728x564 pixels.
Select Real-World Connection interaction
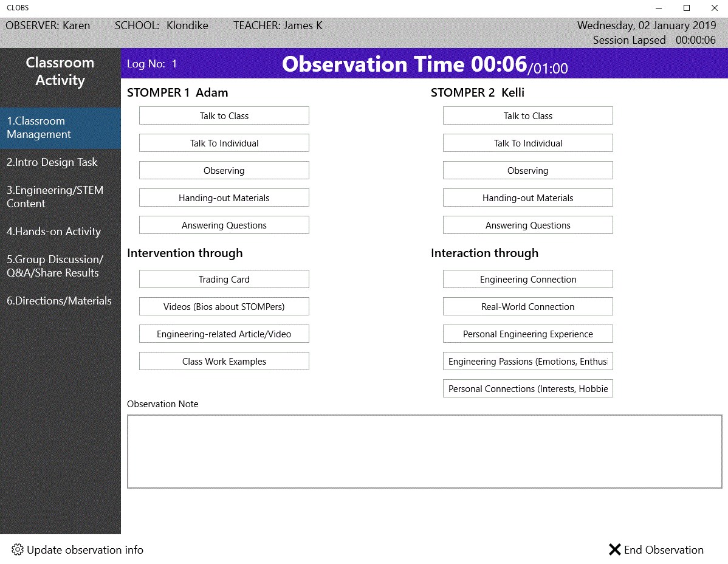(x=528, y=306)
